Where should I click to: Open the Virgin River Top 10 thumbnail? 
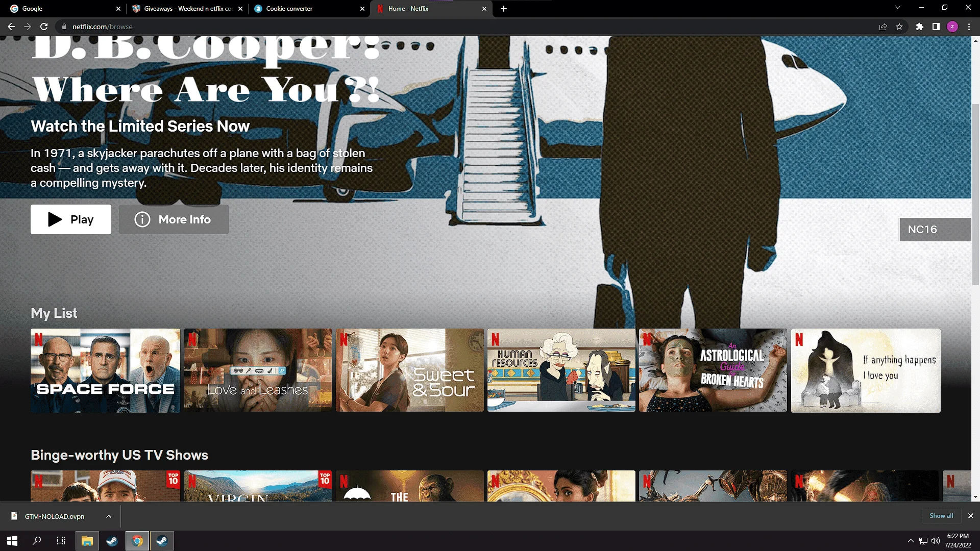[x=258, y=486]
